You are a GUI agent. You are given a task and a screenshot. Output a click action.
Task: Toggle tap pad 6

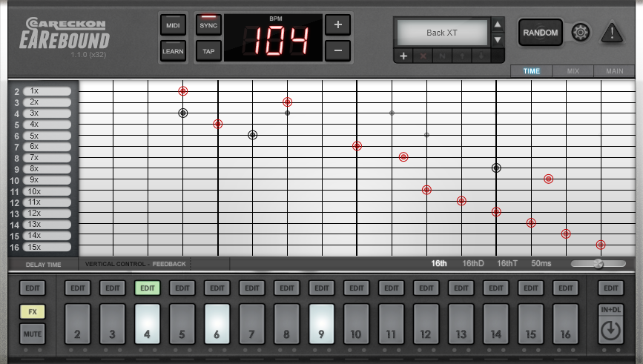pyautogui.click(x=217, y=323)
